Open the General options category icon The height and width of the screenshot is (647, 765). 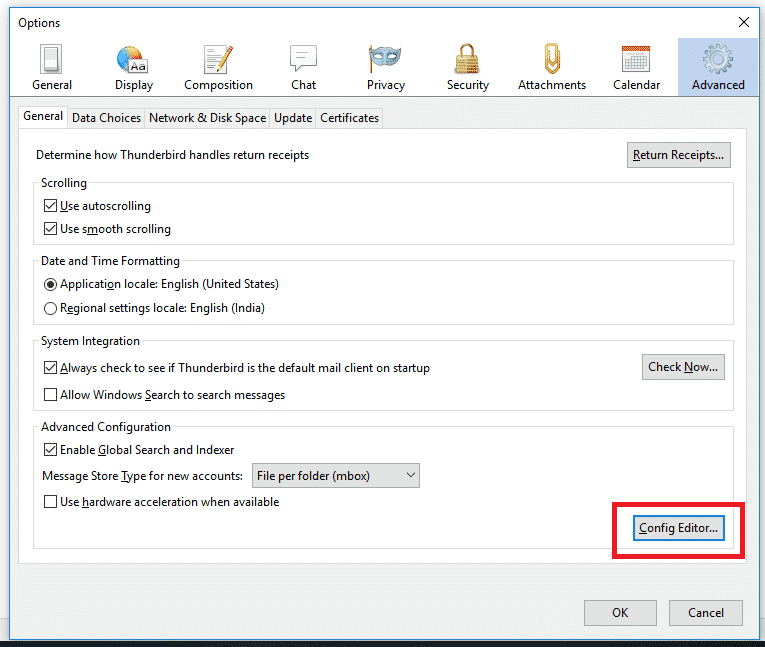coord(52,67)
